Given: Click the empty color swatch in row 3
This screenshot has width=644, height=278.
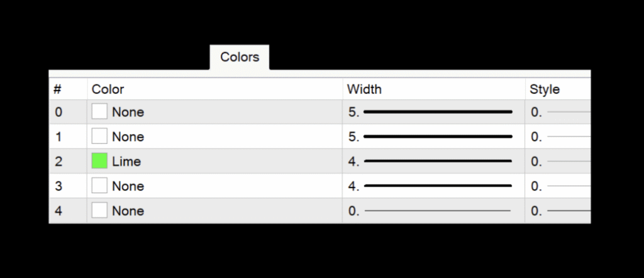Looking at the screenshot, I should tap(99, 186).
